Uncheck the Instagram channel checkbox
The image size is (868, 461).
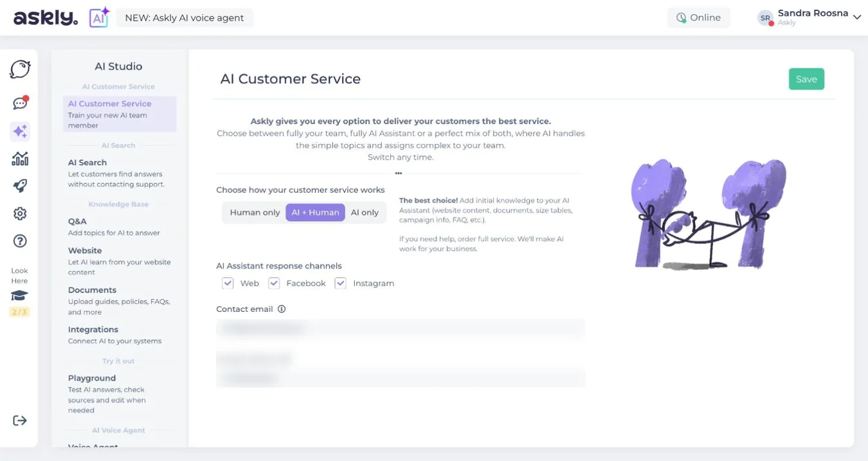[x=341, y=283]
